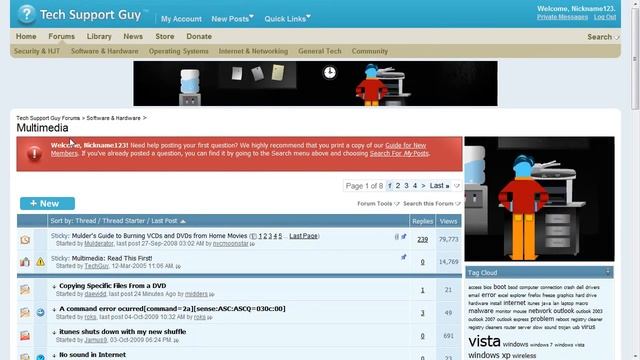
Task: Jump to first unread in the command error thread
Action: pos(54,309)
